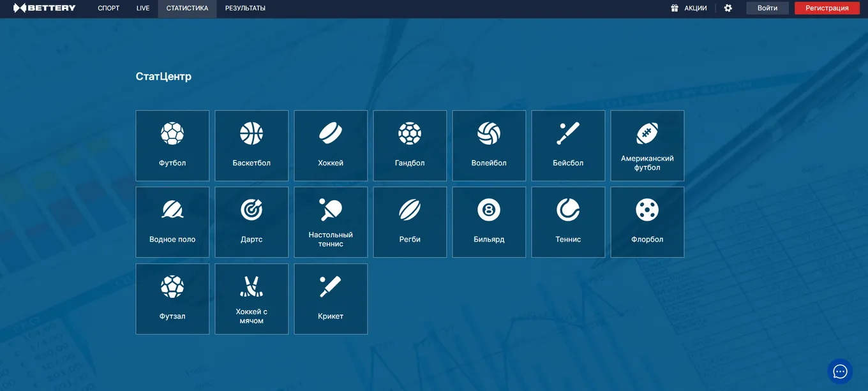Click the Регби label text
The image size is (868, 391).
coord(410,239)
